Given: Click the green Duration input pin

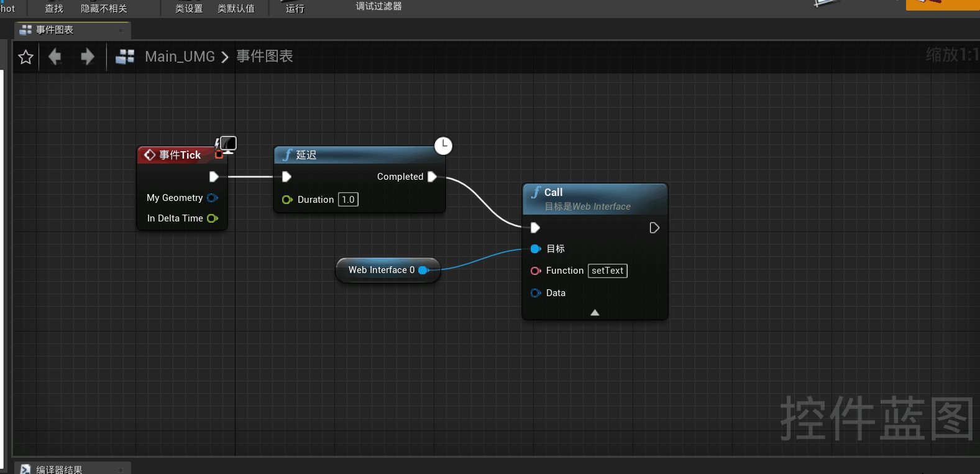Looking at the screenshot, I should click(287, 200).
